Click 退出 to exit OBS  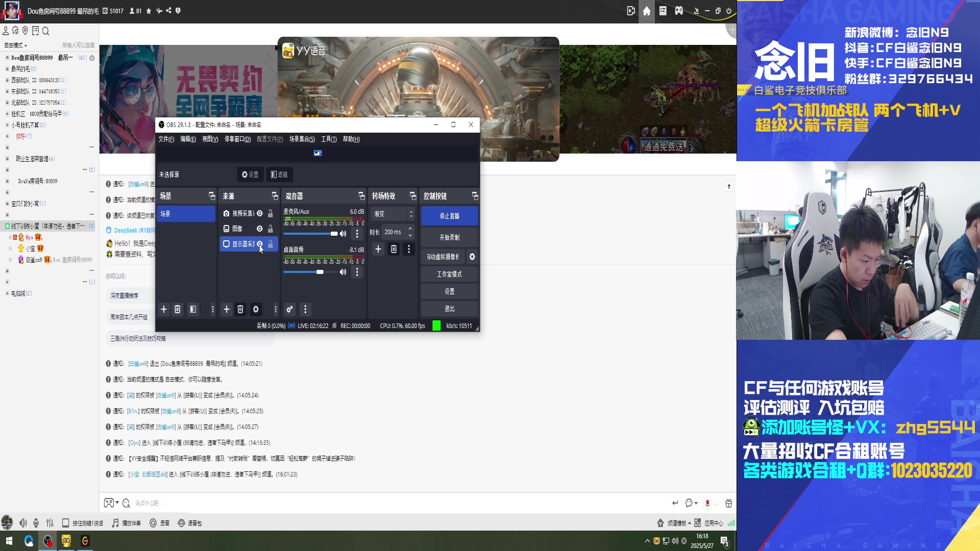coord(450,309)
